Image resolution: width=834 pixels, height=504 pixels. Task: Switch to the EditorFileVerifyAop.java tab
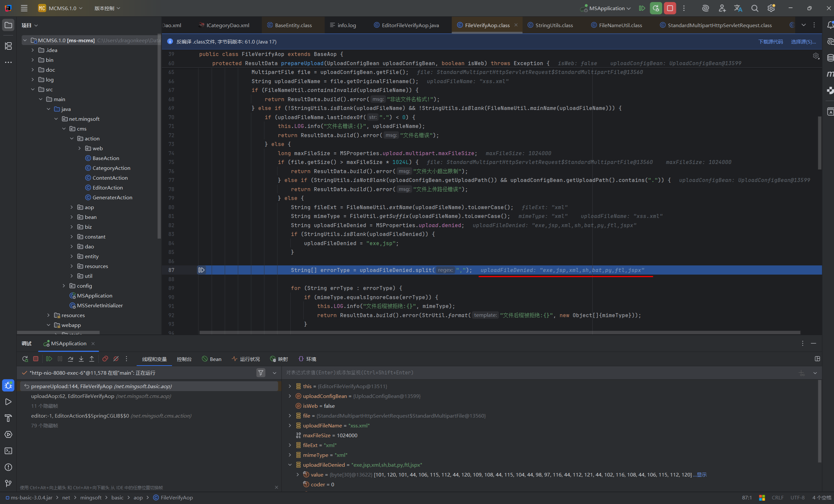click(410, 26)
